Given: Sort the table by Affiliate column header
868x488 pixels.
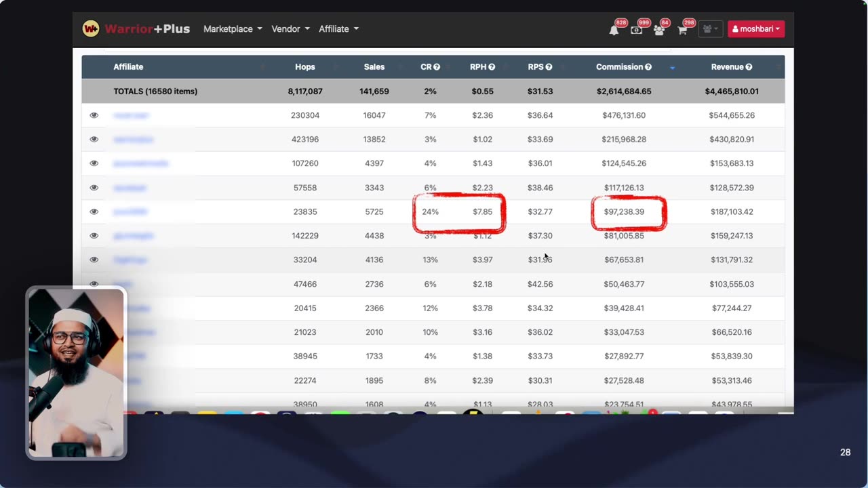Looking at the screenshot, I should [x=128, y=67].
